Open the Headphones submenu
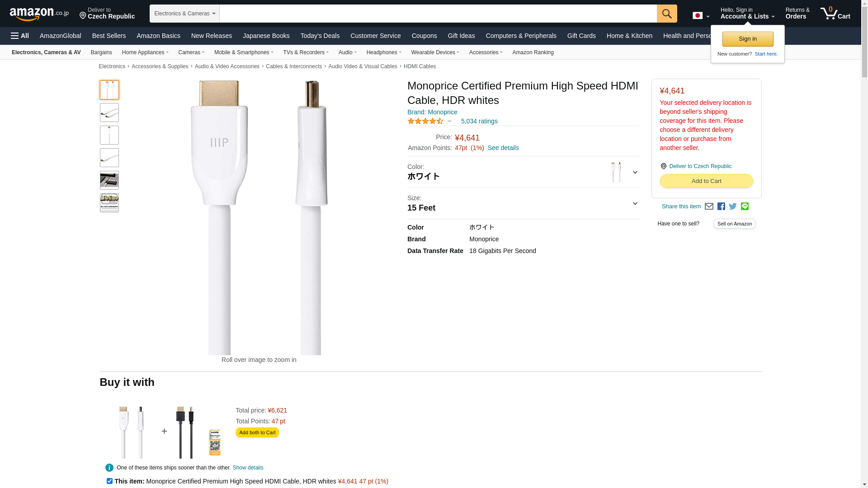This screenshot has height=488, width=868. point(384,52)
